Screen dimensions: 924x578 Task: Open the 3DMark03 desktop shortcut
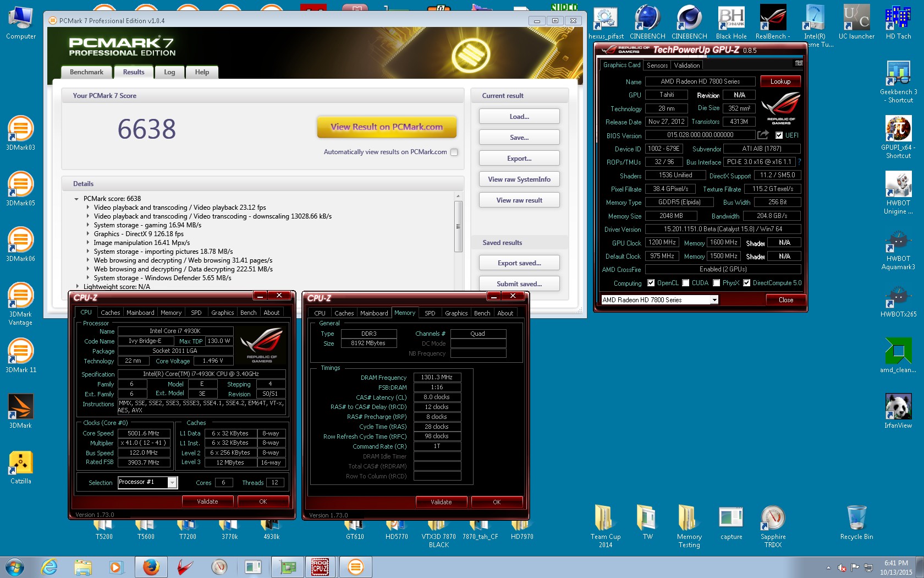point(21,134)
